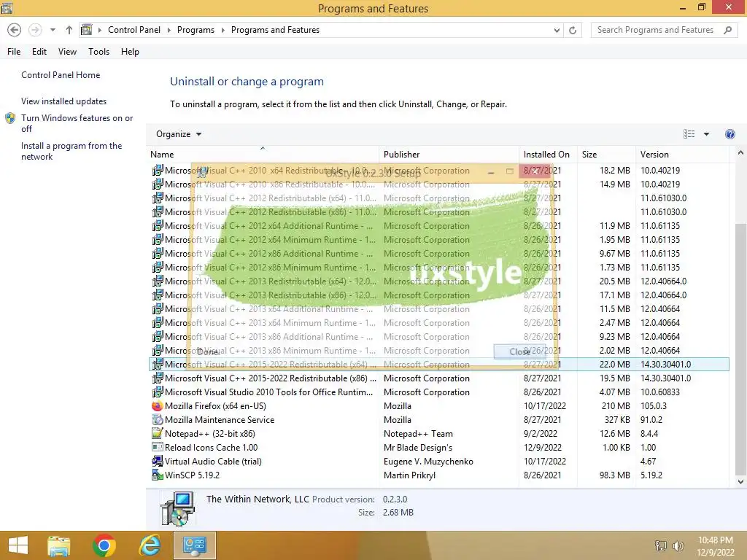Click icon of Visual C++ 2015-2022 (x86) row
This screenshot has height=560, width=747.
pos(158,378)
